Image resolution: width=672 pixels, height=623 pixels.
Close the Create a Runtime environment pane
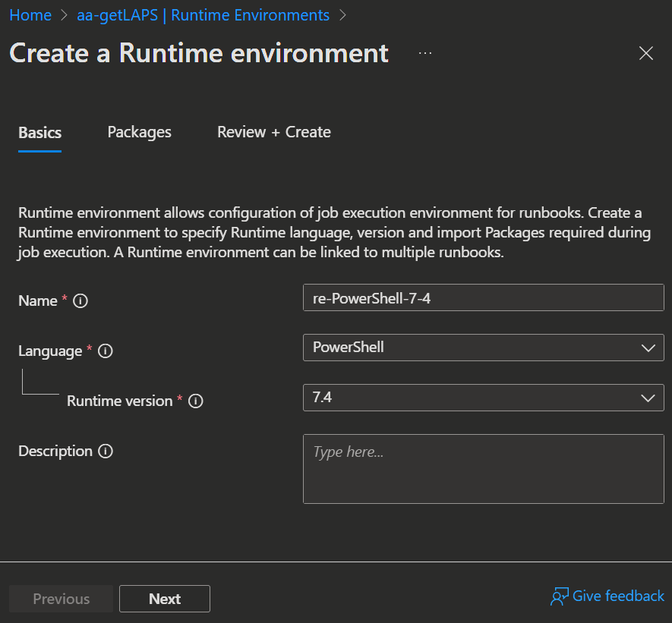[645, 53]
